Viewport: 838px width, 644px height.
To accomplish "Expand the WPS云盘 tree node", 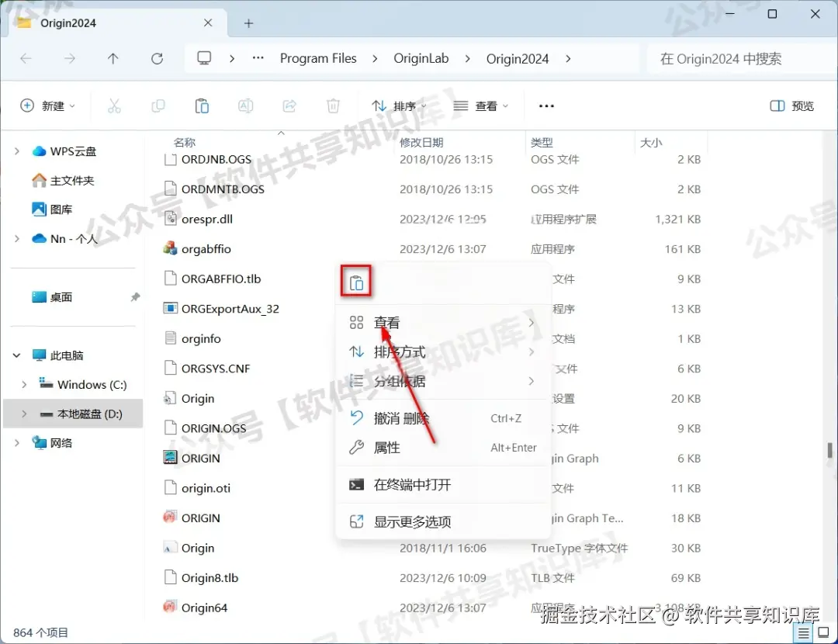I will [x=16, y=151].
